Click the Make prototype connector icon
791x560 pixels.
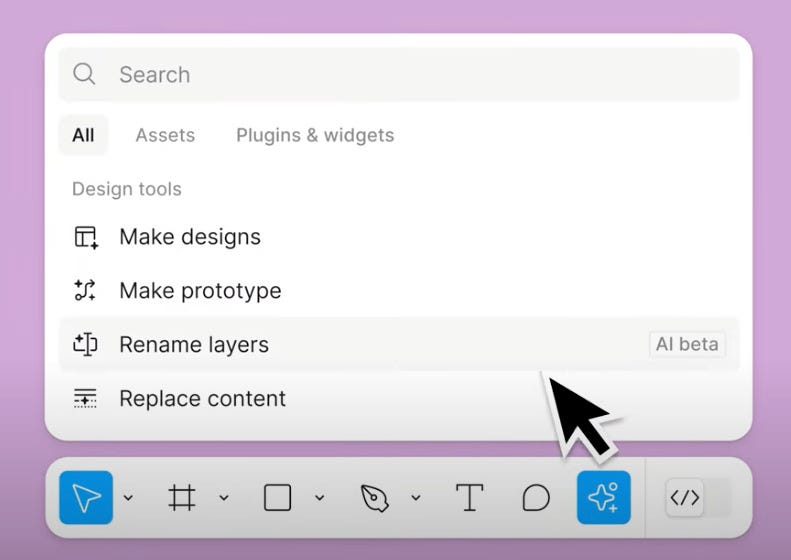(85, 291)
